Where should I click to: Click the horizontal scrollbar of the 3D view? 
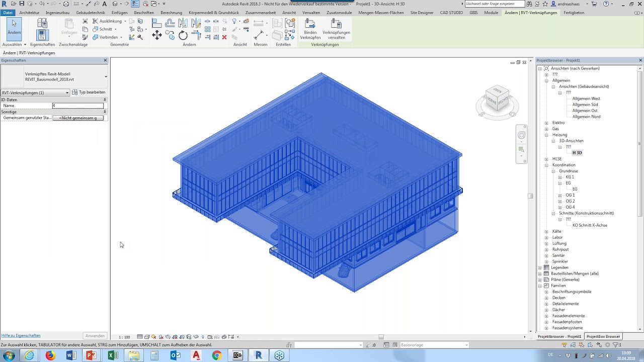[x=381, y=337]
